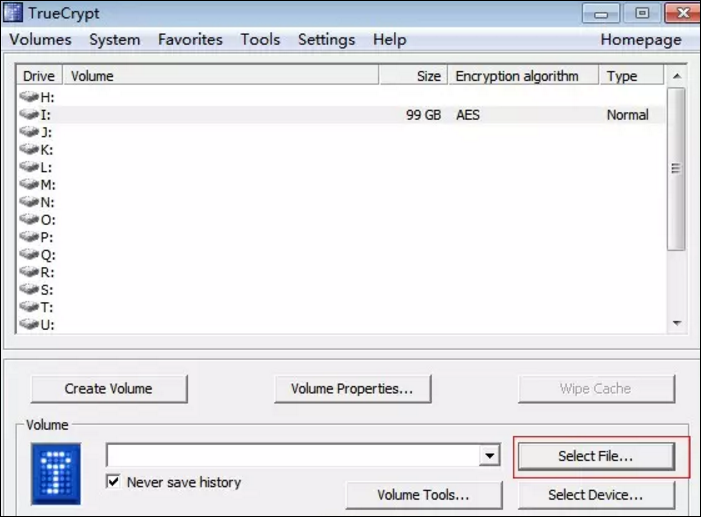Sort by Encryption algorithm column header
The height and width of the screenshot is (517, 701).
pos(524,76)
